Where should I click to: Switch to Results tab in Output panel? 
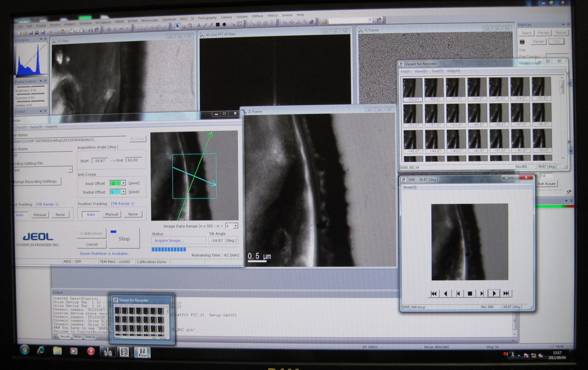click(x=65, y=337)
